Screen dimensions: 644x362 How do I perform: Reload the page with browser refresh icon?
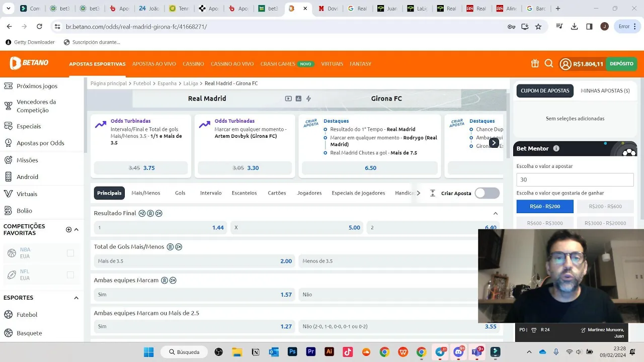[x=39, y=27]
